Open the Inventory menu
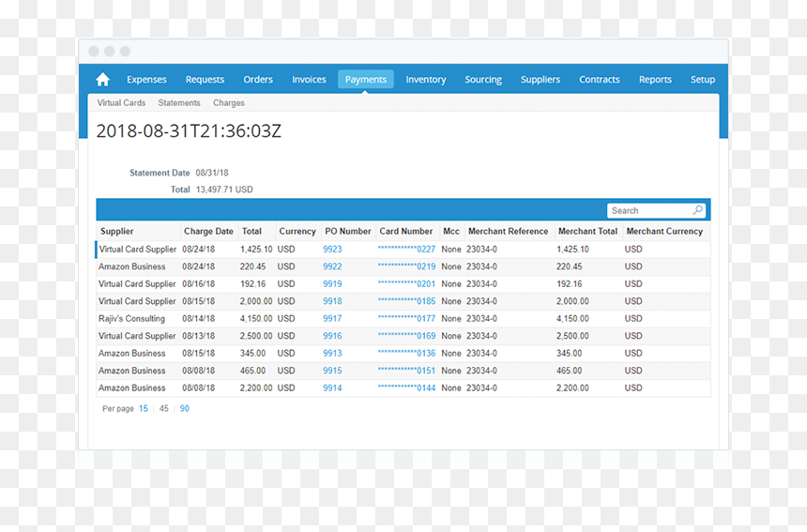Viewport: 807px width, 532px height. (x=426, y=79)
